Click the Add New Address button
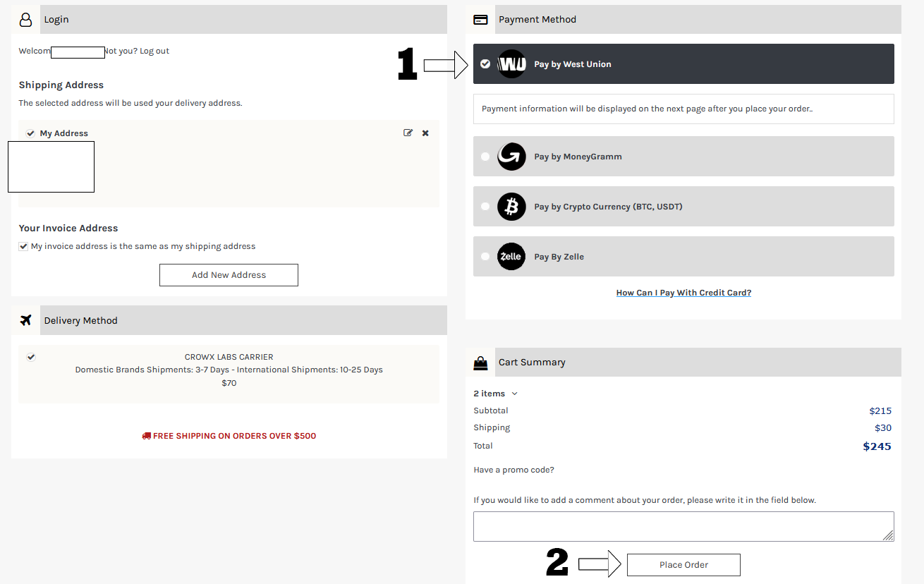 229,275
